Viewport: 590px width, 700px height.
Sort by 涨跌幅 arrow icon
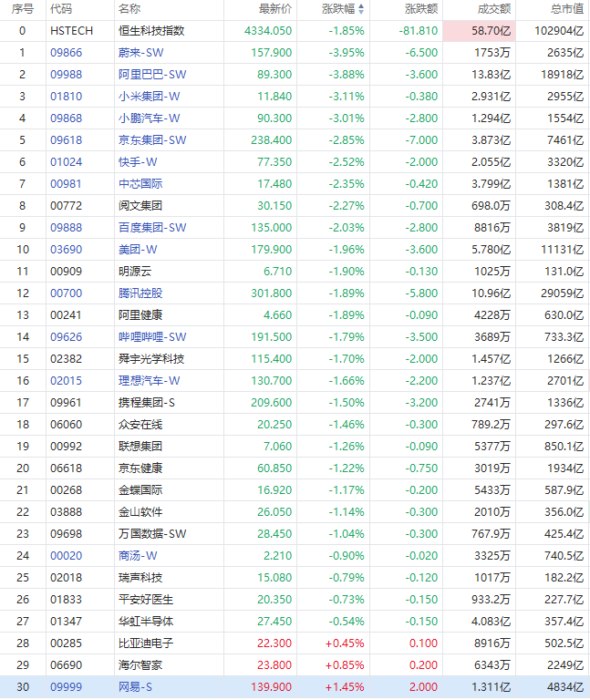[x=361, y=9]
